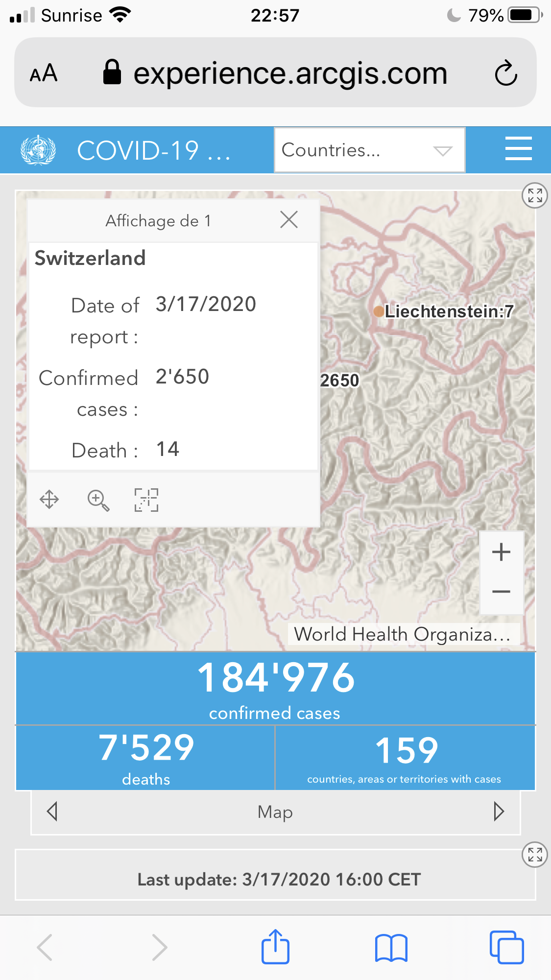The height and width of the screenshot is (980, 551).
Task: Expand the last update panel fullscreen
Action: 534,855
